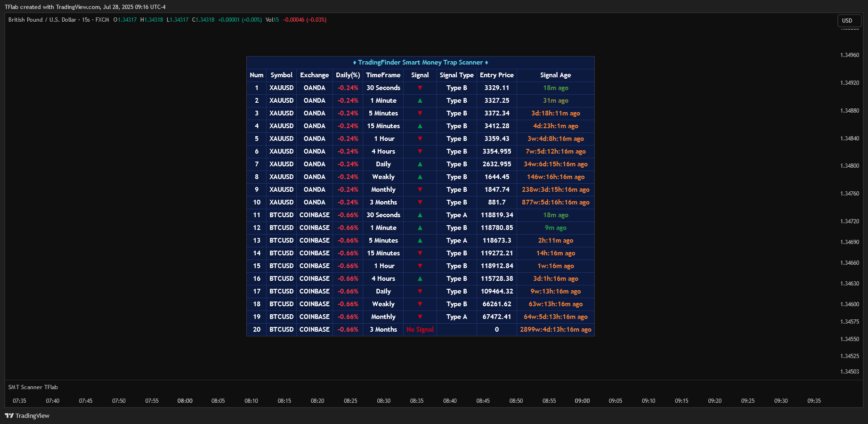Click the down signal arrow for BTCUSD Monthly

(x=420, y=317)
